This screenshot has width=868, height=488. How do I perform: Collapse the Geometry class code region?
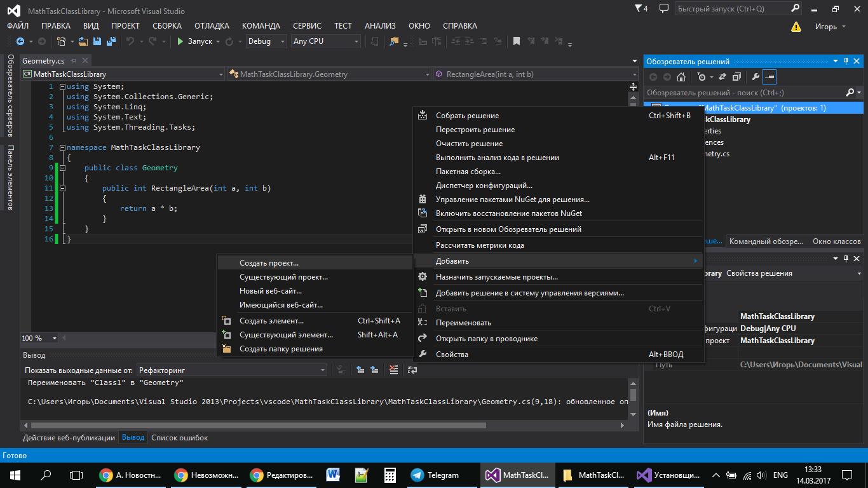coord(62,168)
